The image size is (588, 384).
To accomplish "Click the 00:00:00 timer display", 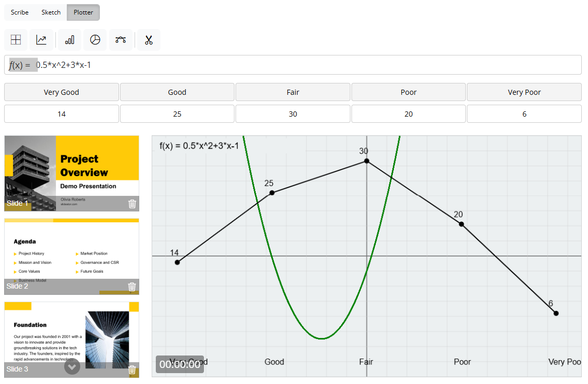I will tap(180, 364).
